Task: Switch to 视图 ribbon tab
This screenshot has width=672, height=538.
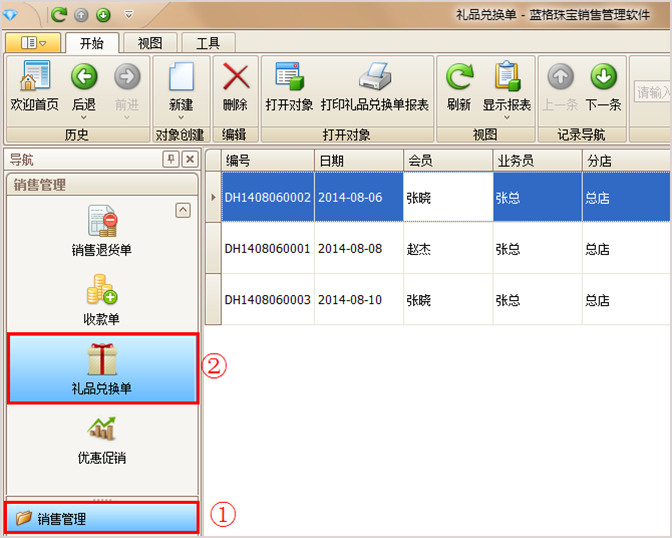Action: pos(150,43)
